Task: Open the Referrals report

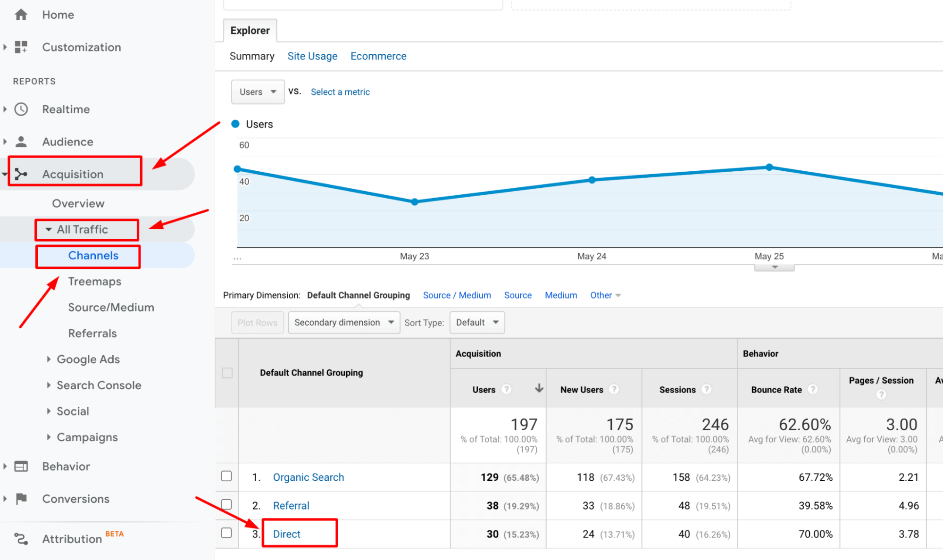Action: pyautogui.click(x=92, y=333)
